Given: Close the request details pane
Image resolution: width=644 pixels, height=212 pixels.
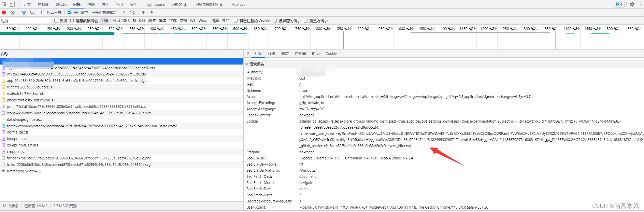Looking at the screenshot, I should pos(248,54).
